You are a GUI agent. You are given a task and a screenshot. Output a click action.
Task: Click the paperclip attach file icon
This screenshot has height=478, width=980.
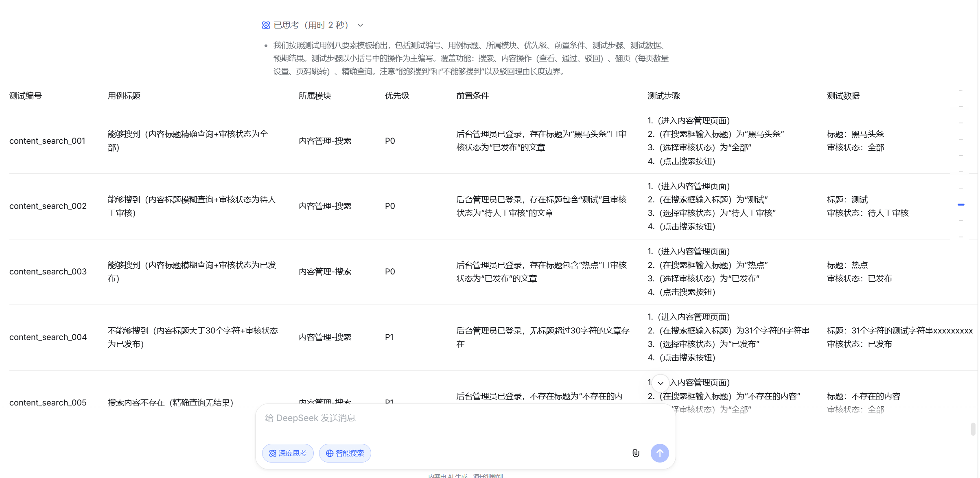pos(636,453)
